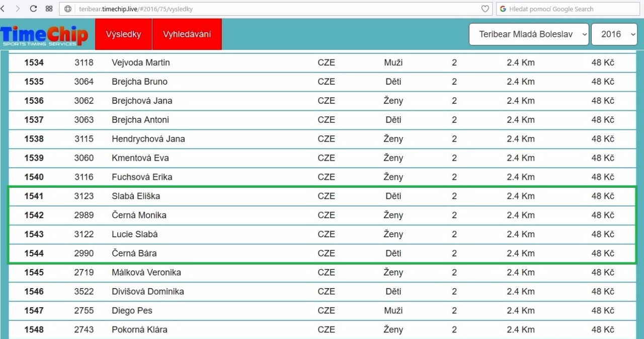The width and height of the screenshot is (644, 339).
Task: Click the browser back arrow
Action: pos(3,9)
